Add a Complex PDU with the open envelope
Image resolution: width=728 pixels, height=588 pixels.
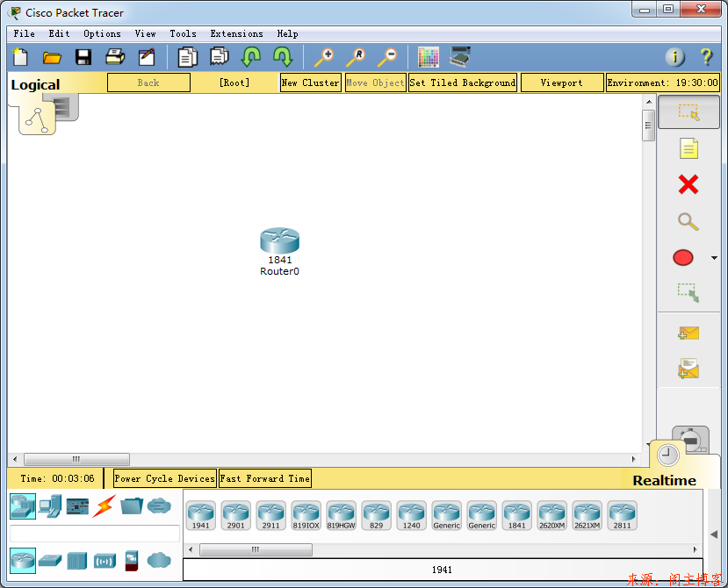tap(688, 368)
